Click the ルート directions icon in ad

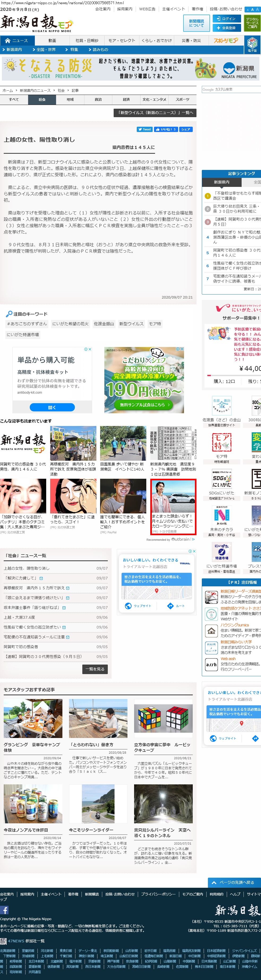(x=176, y=606)
